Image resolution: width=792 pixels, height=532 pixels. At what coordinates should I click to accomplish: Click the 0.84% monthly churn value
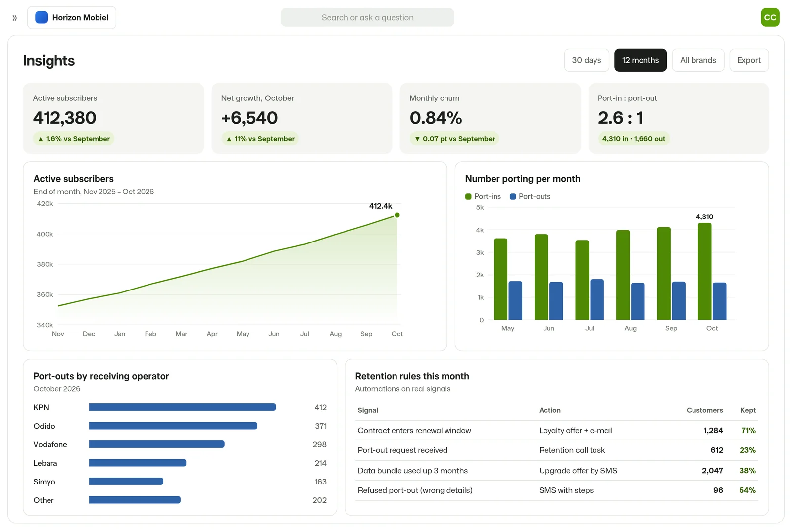click(x=436, y=118)
